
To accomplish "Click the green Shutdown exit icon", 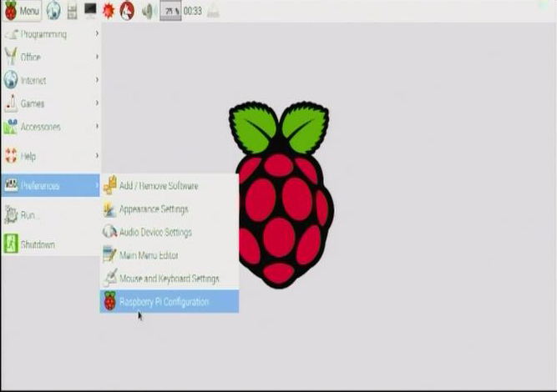I will (11, 244).
